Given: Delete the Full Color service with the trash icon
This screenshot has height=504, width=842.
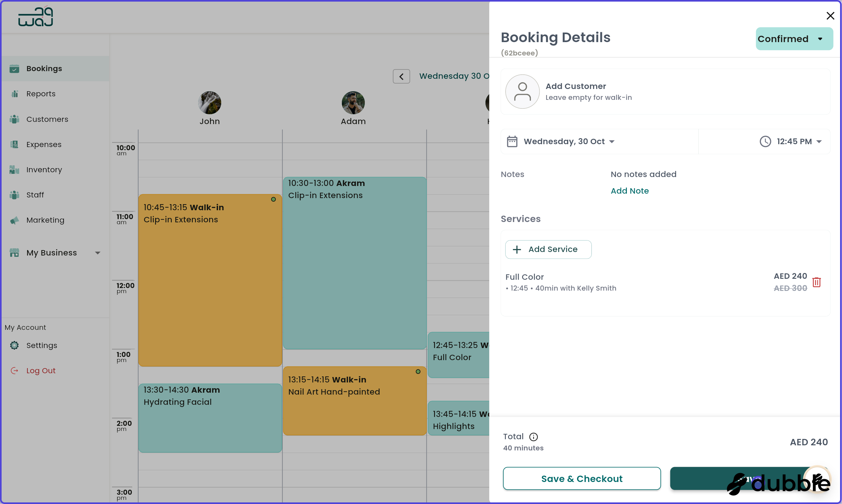Looking at the screenshot, I should [817, 282].
